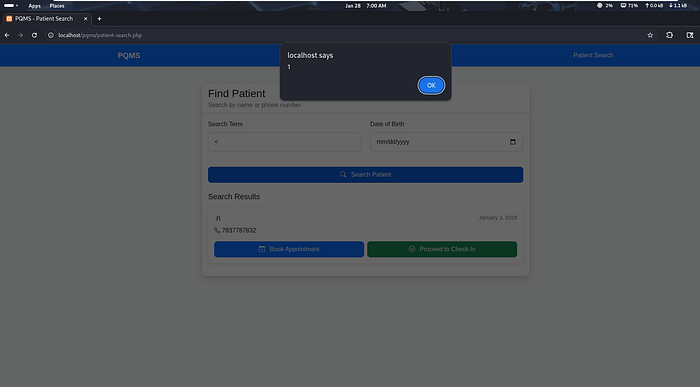Open the Places menu in the top bar
This screenshot has height=387, width=700.
[x=57, y=6]
